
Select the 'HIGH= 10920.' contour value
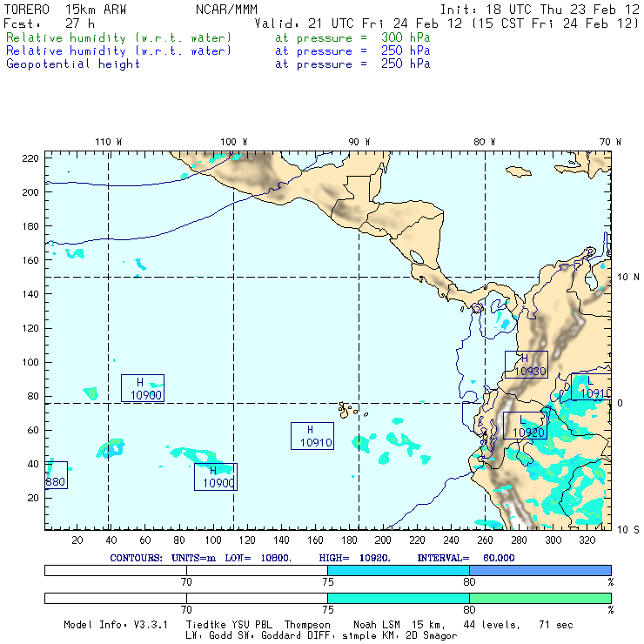pyautogui.click(x=354, y=558)
